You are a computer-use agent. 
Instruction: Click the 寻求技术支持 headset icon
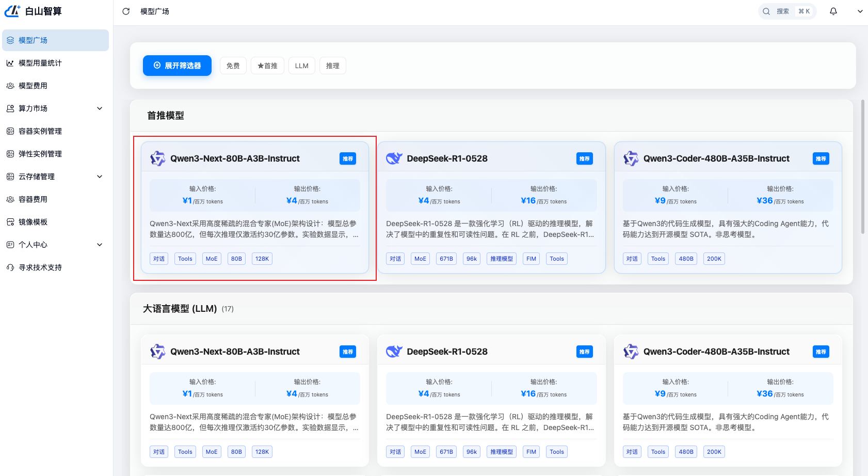tap(10, 267)
